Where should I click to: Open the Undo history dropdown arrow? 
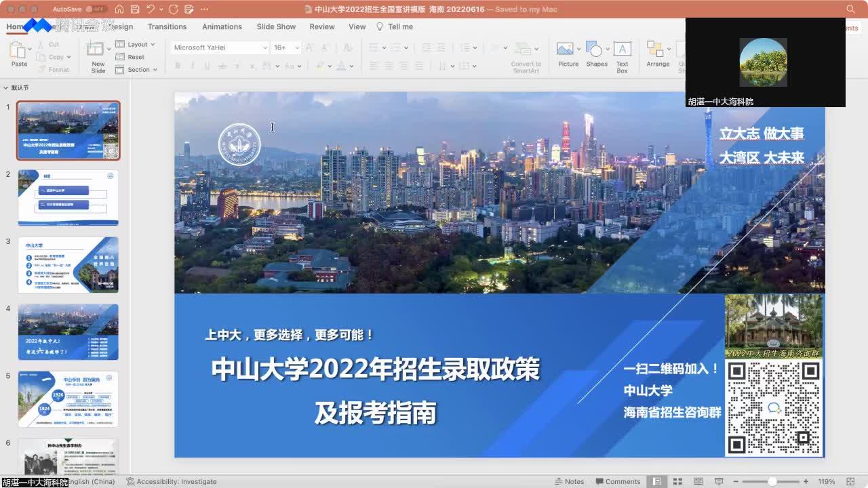(x=161, y=9)
